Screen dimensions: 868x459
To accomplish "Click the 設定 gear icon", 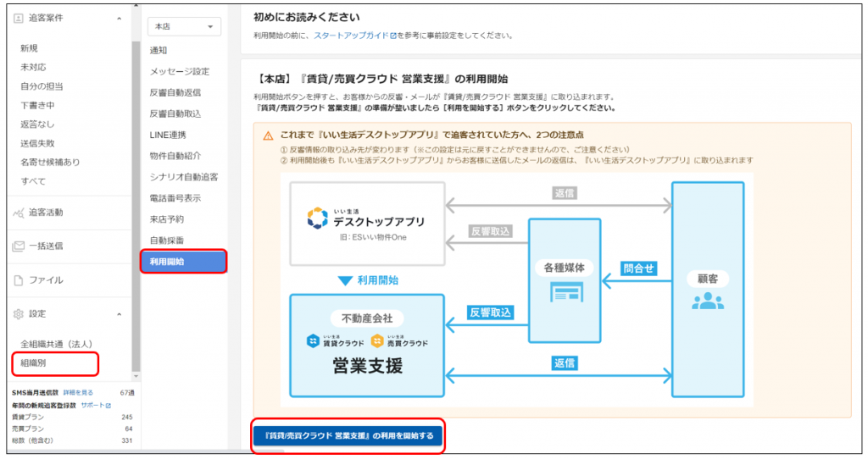I will 19,314.
